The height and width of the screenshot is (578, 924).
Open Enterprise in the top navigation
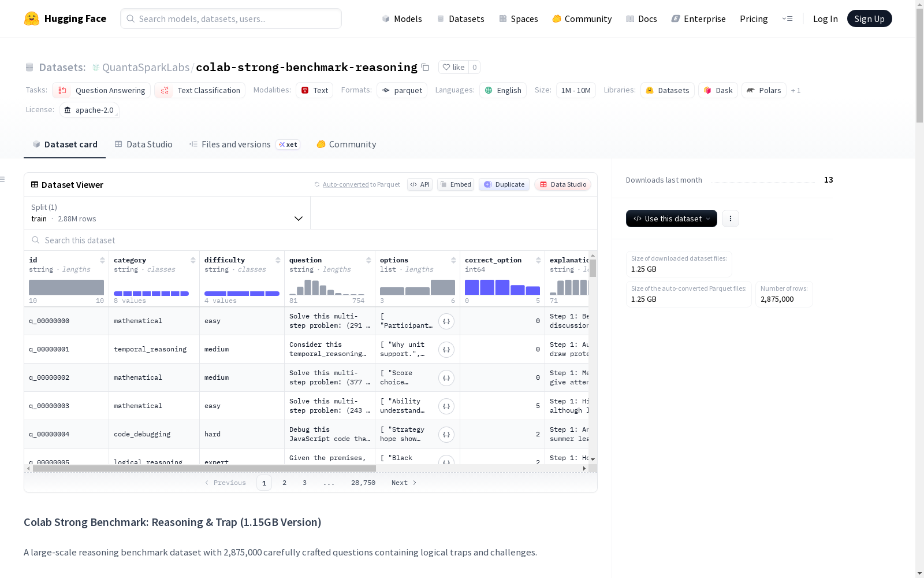tap(698, 18)
